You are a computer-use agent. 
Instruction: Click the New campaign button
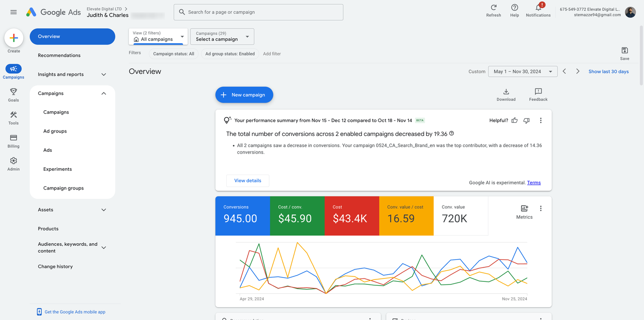click(x=244, y=95)
